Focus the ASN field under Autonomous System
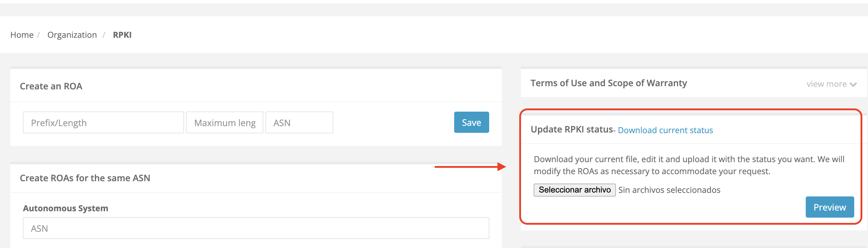Viewport: 868px width, 248px height. [x=256, y=228]
